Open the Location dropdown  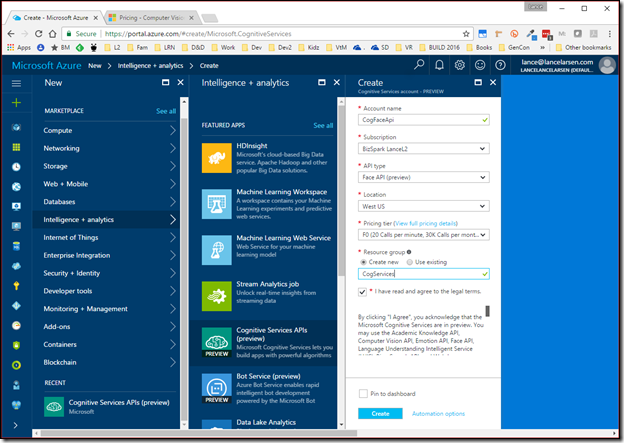(423, 206)
